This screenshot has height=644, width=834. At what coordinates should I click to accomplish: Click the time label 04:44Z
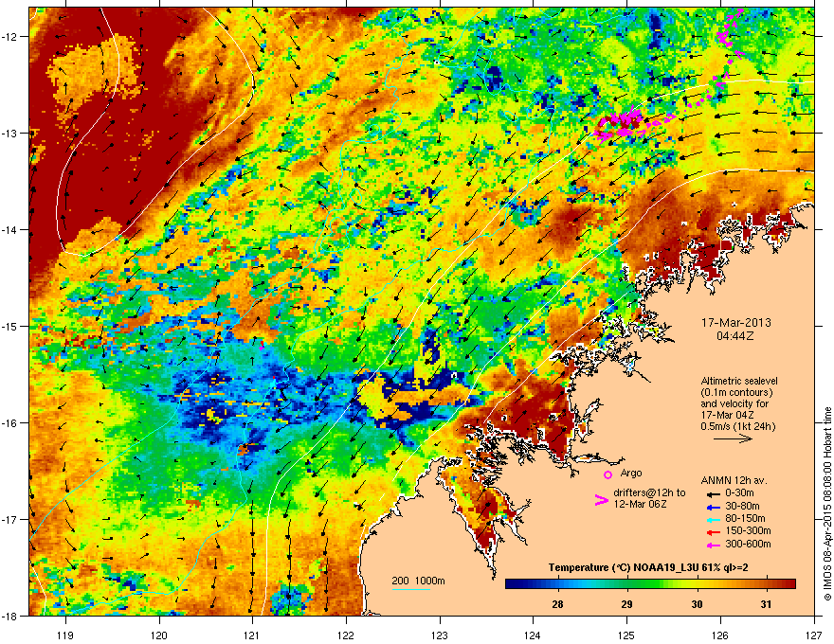tap(735, 336)
